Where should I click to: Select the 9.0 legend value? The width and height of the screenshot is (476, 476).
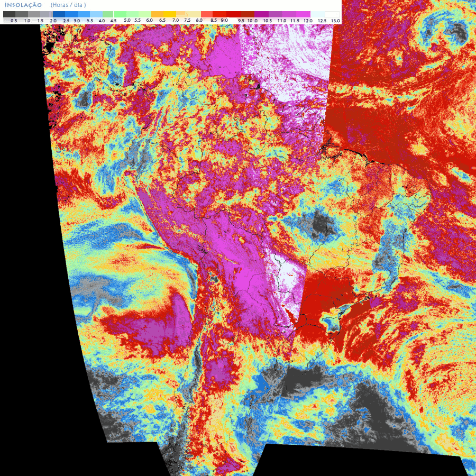(x=224, y=20)
